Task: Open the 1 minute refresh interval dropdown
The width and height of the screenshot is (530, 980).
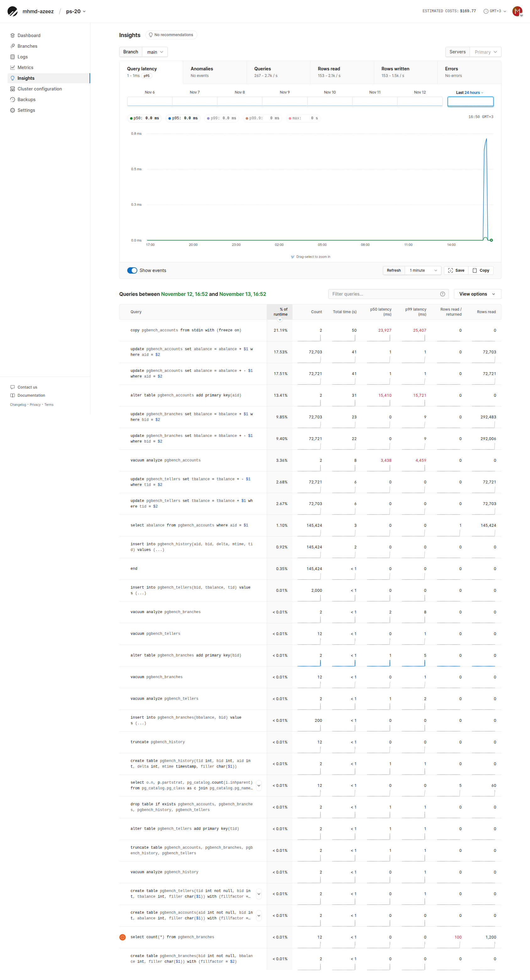Action: pos(423,270)
